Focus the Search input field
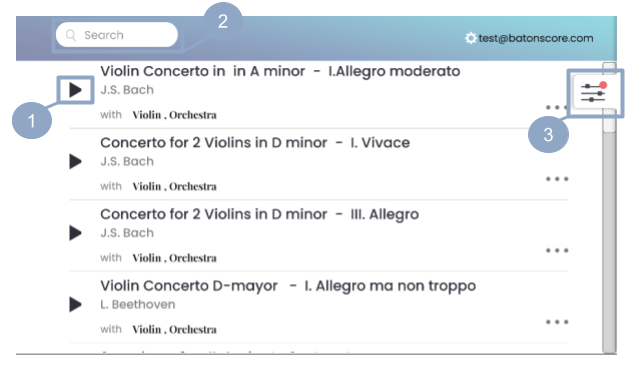This screenshot has width=633, height=377. tap(117, 35)
